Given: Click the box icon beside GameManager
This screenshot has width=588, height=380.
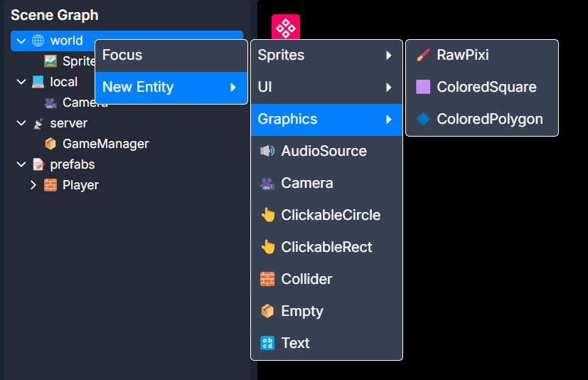Looking at the screenshot, I should [x=50, y=144].
